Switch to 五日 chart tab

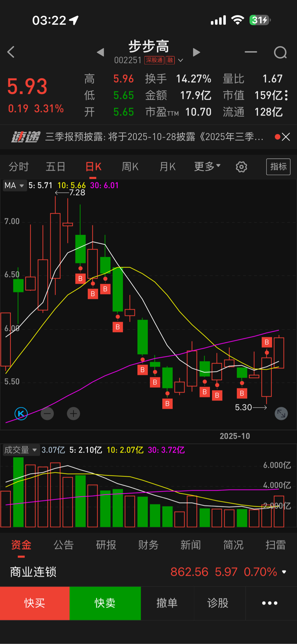(56, 167)
